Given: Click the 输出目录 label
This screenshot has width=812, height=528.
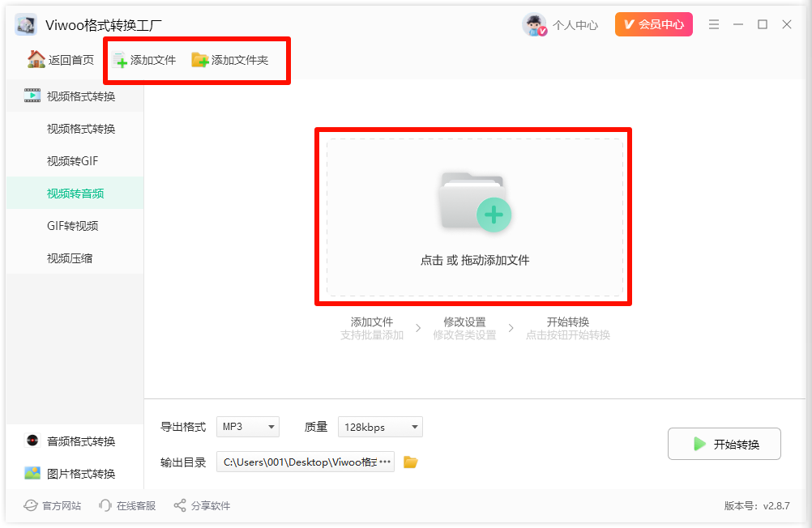Looking at the screenshot, I should tap(183, 462).
